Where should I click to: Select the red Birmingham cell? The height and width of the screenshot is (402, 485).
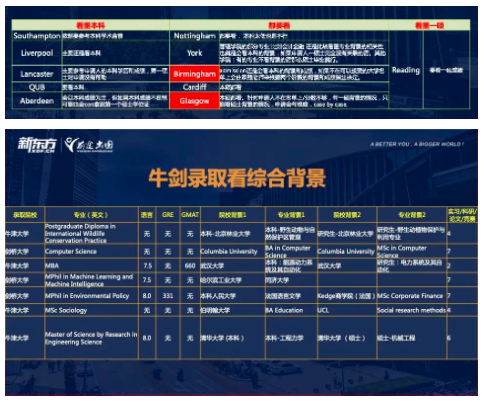194,74
